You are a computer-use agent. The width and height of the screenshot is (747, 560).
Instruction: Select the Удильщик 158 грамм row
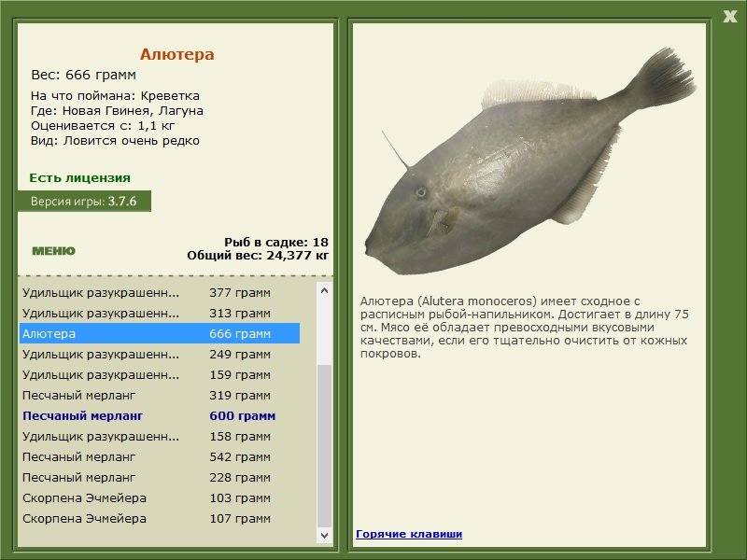coord(160,436)
